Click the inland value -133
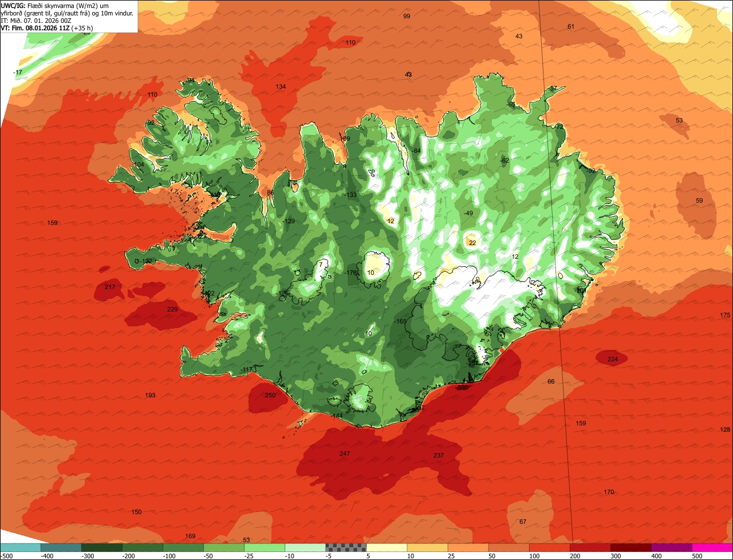 click(351, 195)
